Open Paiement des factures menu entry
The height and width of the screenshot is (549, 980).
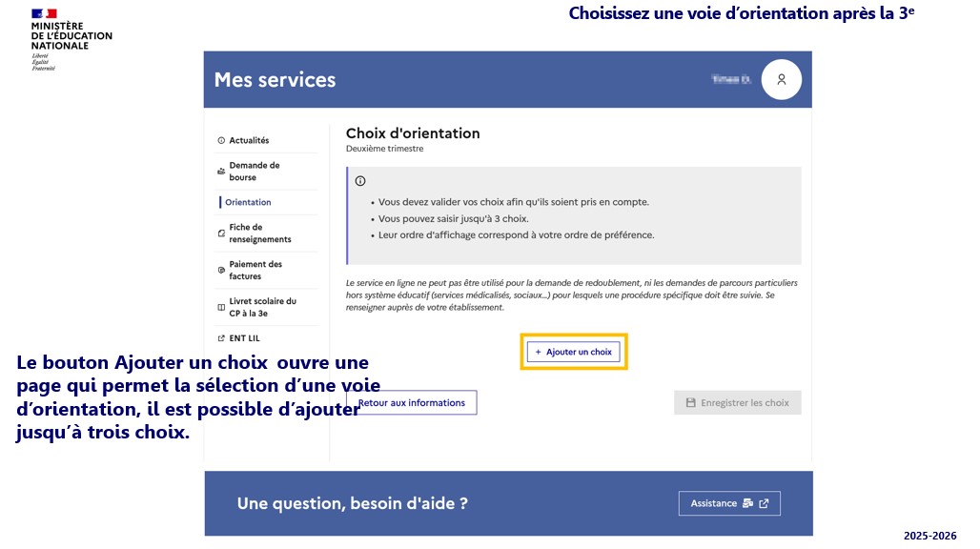255,270
